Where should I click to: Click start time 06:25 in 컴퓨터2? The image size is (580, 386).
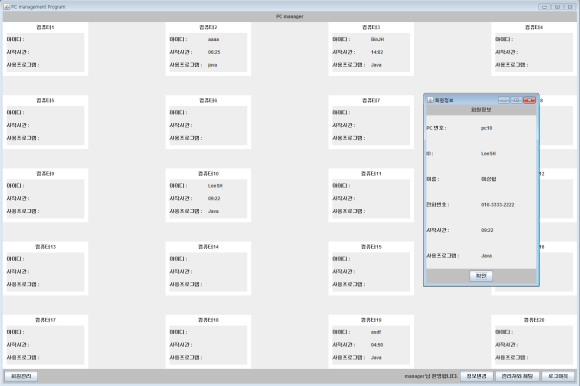pos(214,52)
